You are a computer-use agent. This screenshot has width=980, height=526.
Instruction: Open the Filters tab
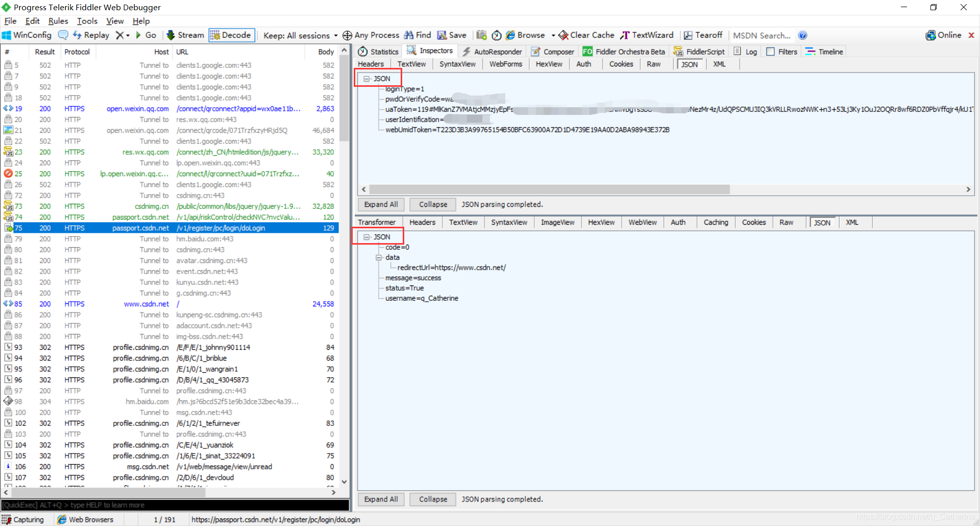(782, 52)
